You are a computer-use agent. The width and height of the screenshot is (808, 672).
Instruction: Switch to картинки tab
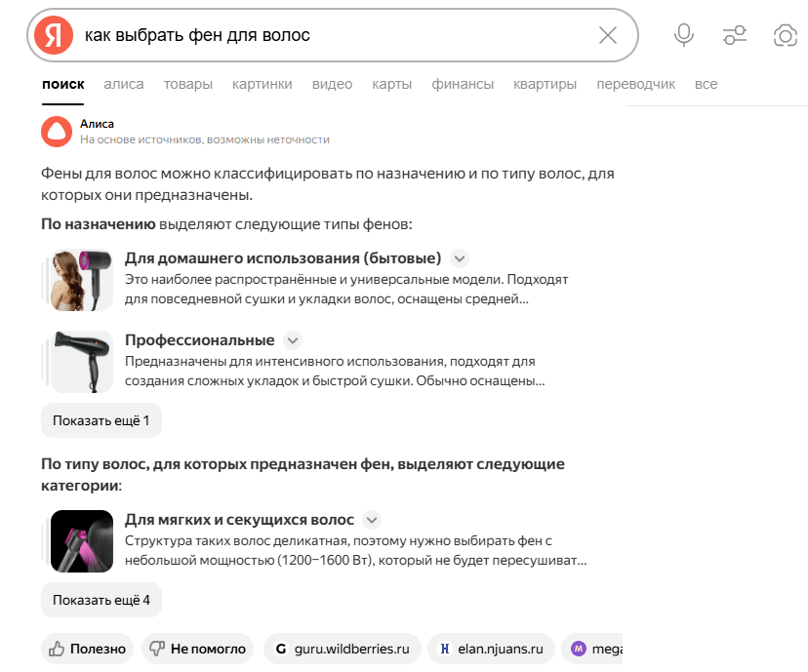(262, 84)
